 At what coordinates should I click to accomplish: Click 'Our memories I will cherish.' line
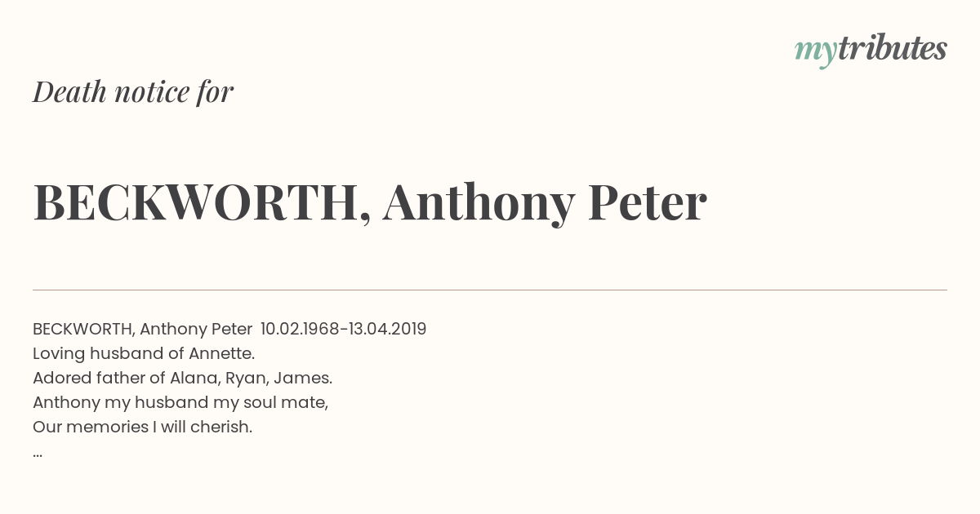[x=143, y=427]
